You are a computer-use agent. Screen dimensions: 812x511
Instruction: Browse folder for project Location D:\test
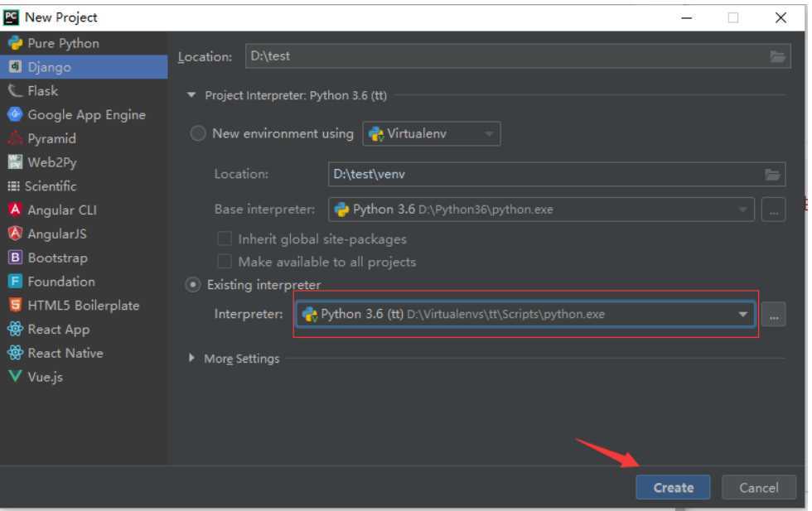(777, 56)
